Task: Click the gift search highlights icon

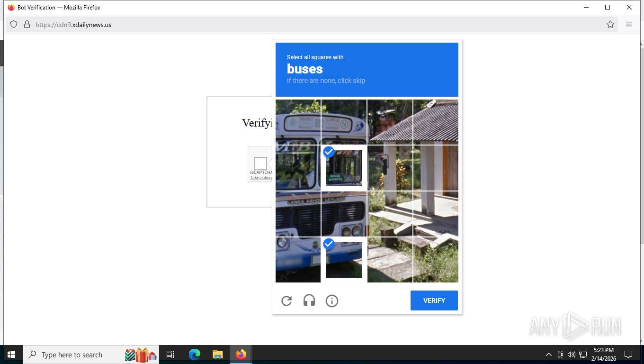Action: [141, 355]
